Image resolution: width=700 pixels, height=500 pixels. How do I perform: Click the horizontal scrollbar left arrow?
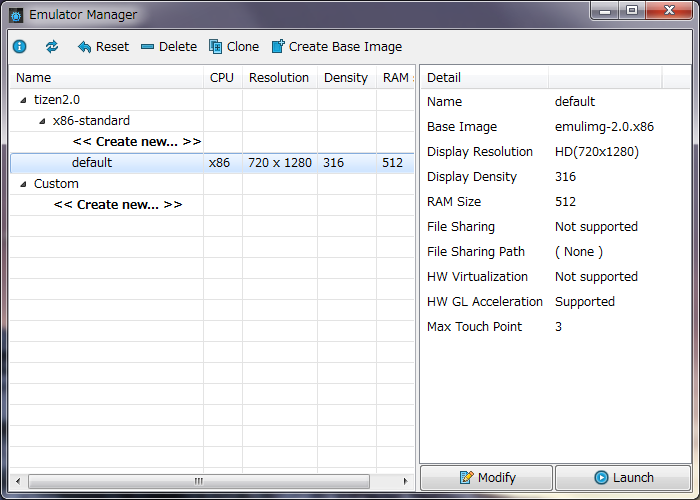coord(18,481)
